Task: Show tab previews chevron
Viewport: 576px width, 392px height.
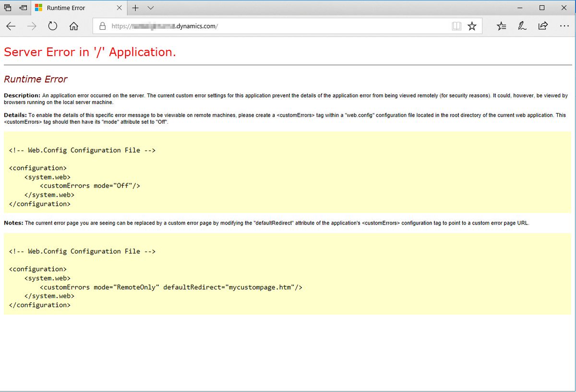Action: (x=151, y=8)
